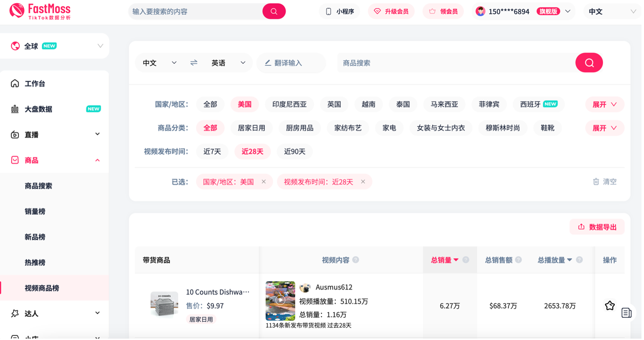Click the 升级会员 upgrade button

391,11
